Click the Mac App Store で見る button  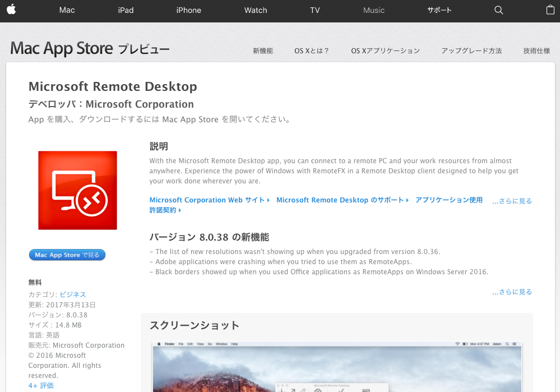click(x=67, y=255)
